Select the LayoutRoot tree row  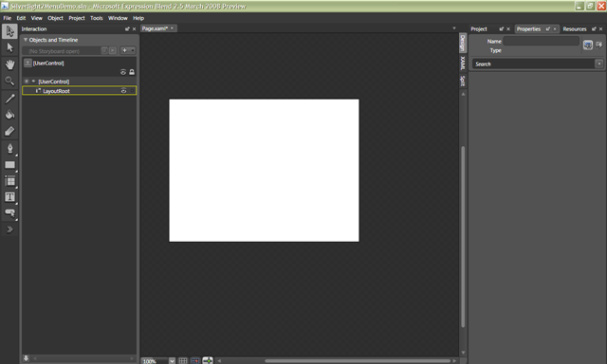[x=80, y=91]
